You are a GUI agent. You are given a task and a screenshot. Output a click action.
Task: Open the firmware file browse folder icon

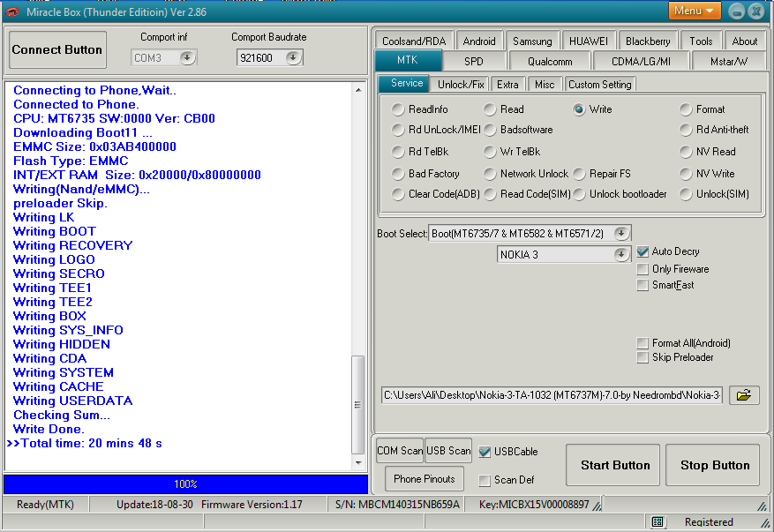[744, 394]
